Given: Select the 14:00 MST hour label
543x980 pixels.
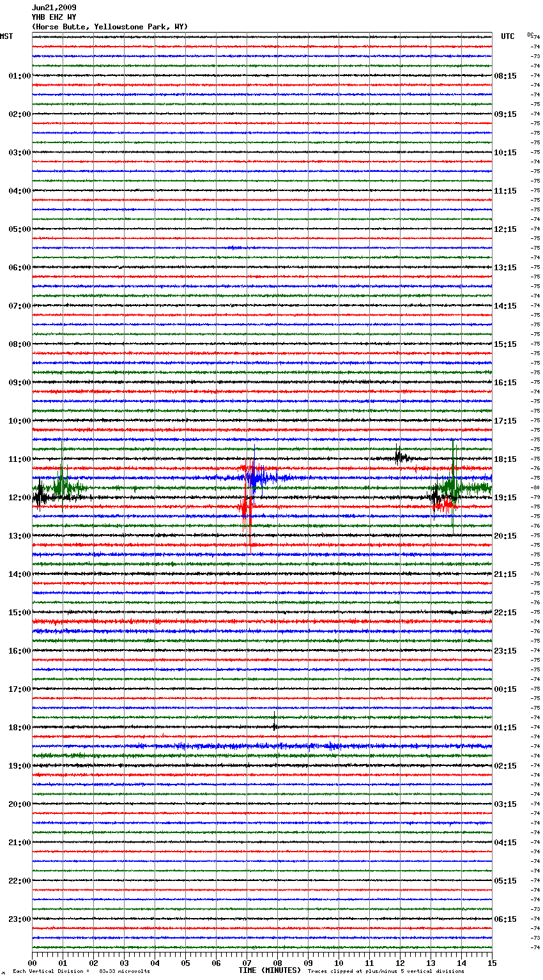Looking at the screenshot, I should [20, 574].
